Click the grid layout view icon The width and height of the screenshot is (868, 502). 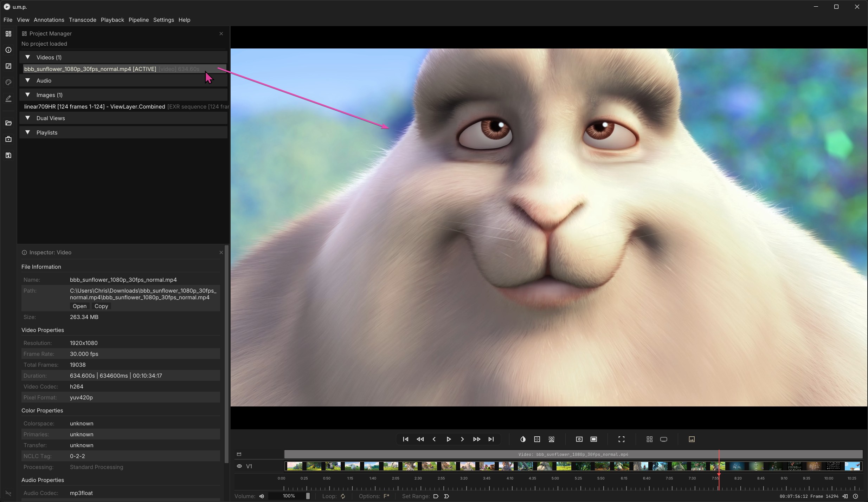[649, 439]
